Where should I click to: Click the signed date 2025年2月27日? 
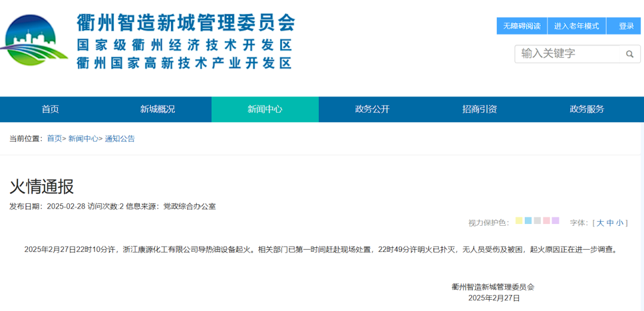pyautogui.click(x=494, y=298)
